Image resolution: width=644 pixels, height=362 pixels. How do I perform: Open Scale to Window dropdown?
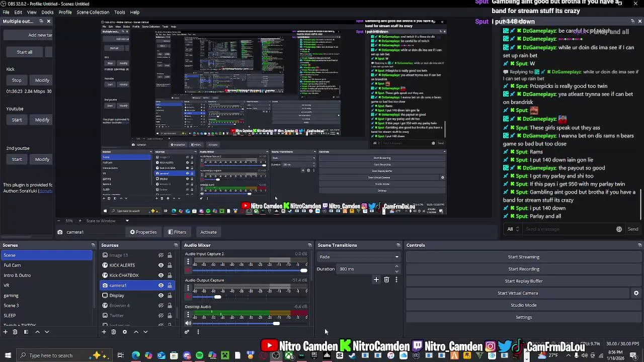[107, 221]
